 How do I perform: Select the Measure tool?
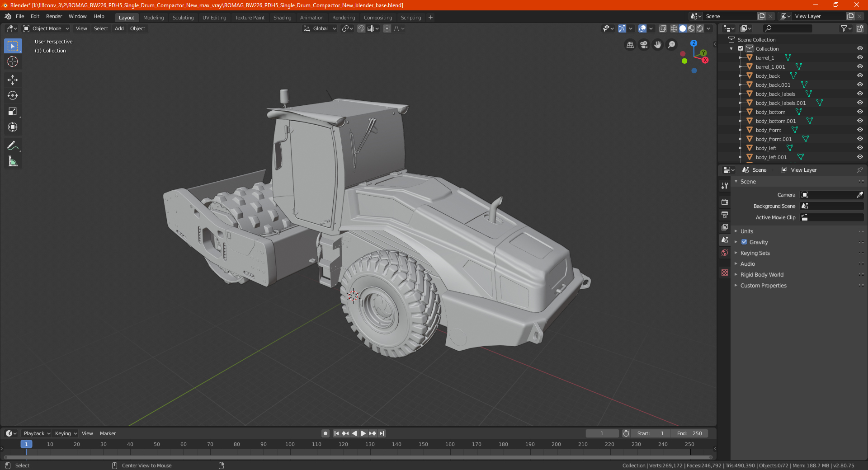coord(13,161)
